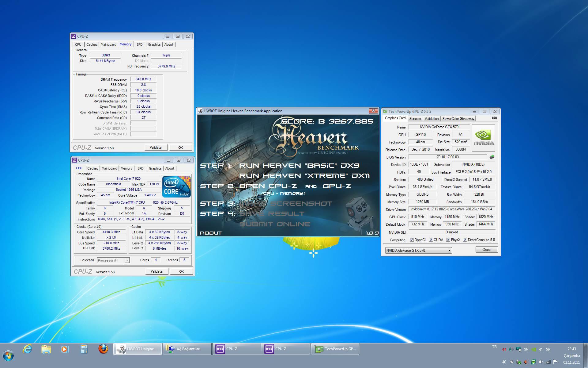The image size is (588, 368).
Task: Click Run Heaven "Xtreme" DX11
Action: [x=304, y=176]
